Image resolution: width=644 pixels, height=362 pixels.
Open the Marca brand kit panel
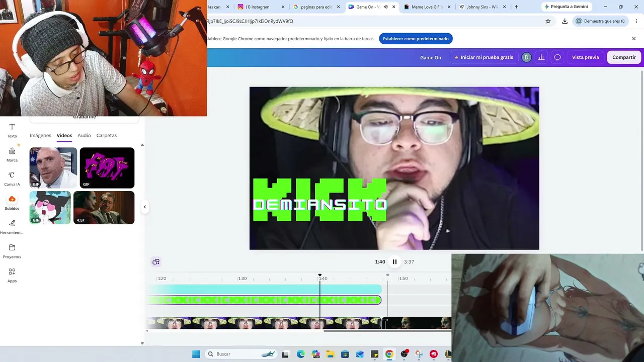coord(12,154)
